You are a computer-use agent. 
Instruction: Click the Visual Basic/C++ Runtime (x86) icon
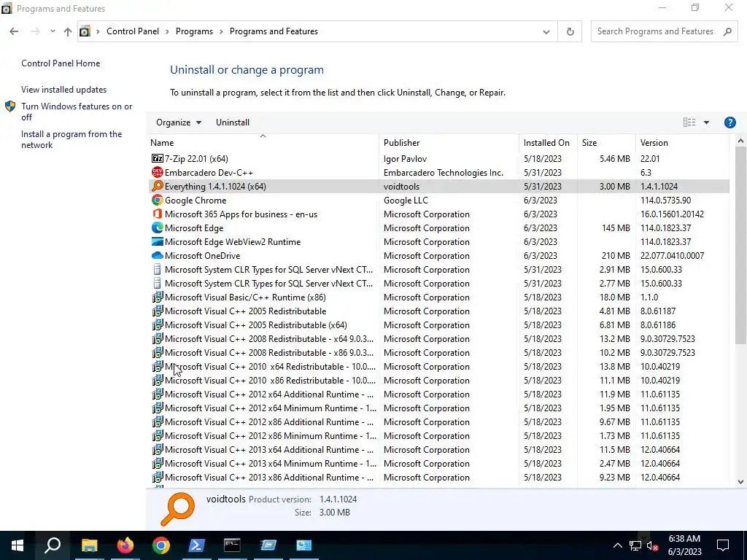click(x=158, y=297)
